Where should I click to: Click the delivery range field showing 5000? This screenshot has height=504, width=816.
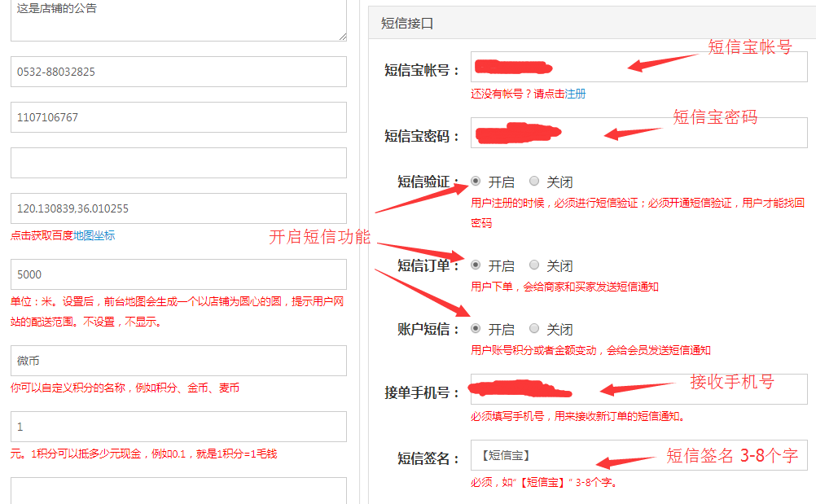178,274
